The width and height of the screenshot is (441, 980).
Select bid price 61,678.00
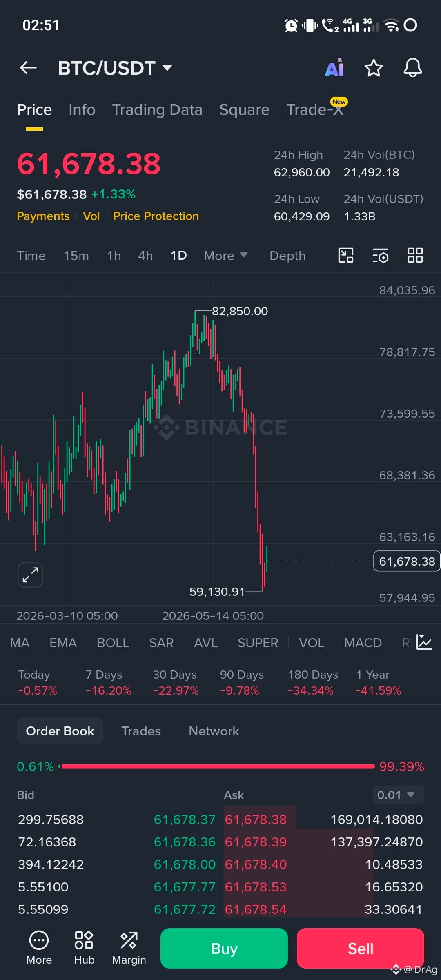[x=184, y=864]
